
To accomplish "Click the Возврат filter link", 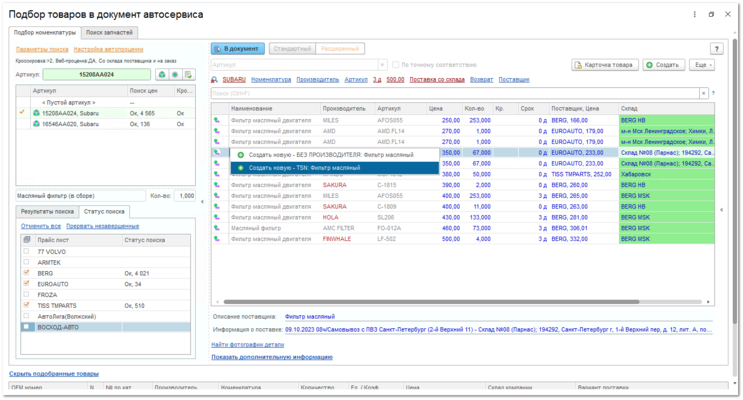I will coord(481,80).
